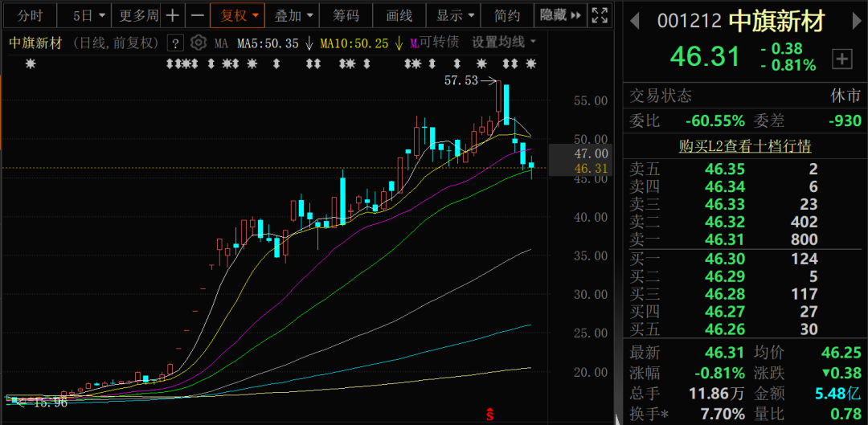Toggle the 筹码 chip distribution display
Viewport: 868px width, 425px height.
pos(346,15)
